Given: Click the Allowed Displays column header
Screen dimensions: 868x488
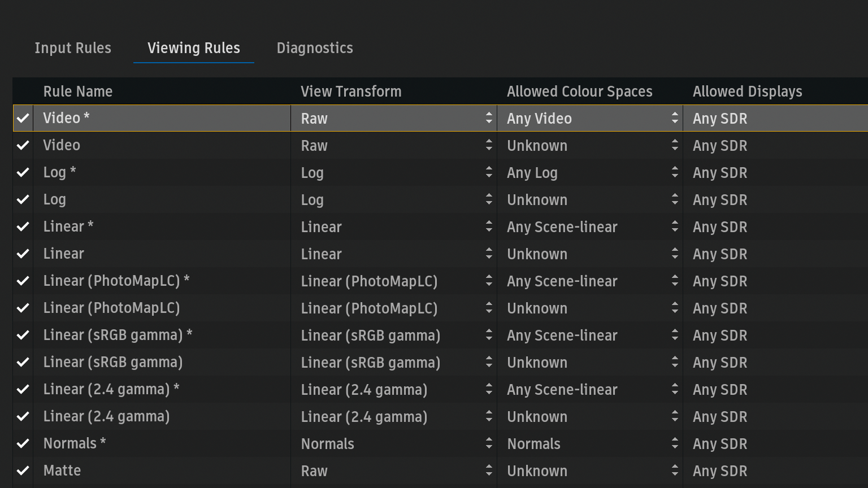Looking at the screenshot, I should coord(747,91).
